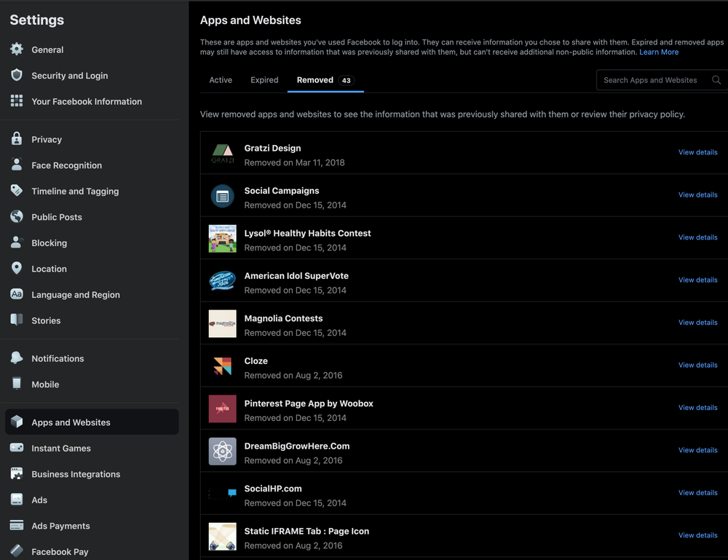Focus the Search Apps and Websites field
Screen dimensions: 728x560
coord(662,80)
